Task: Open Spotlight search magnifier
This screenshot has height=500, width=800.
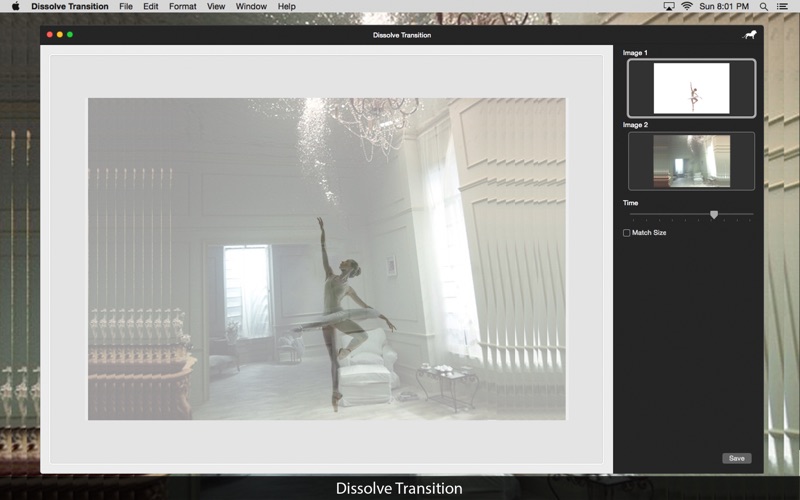Action: [x=763, y=6]
